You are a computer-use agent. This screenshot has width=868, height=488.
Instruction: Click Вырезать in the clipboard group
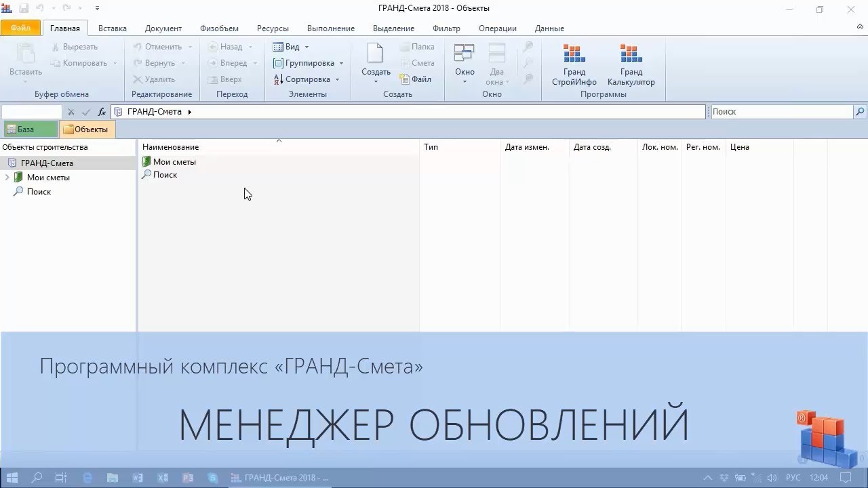point(75,47)
